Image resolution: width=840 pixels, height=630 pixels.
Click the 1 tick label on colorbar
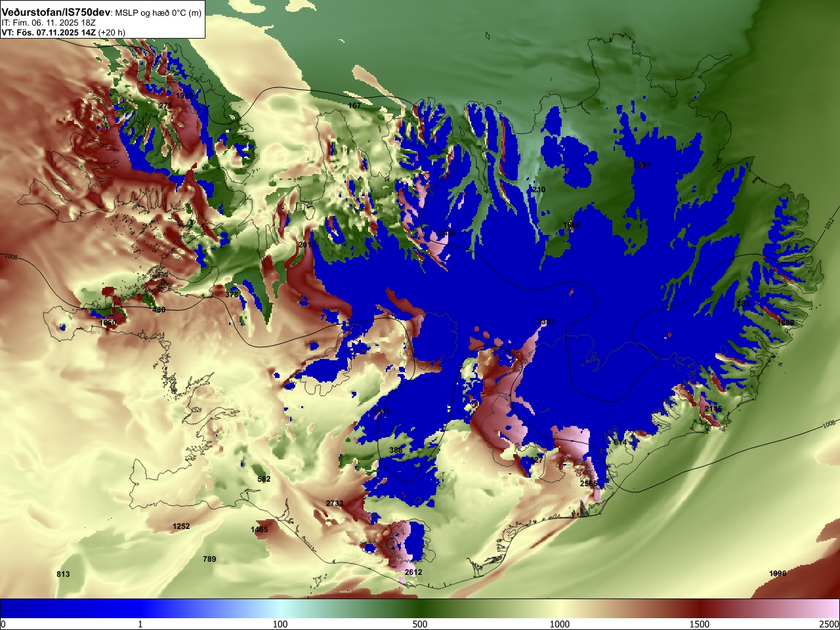(140, 624)
